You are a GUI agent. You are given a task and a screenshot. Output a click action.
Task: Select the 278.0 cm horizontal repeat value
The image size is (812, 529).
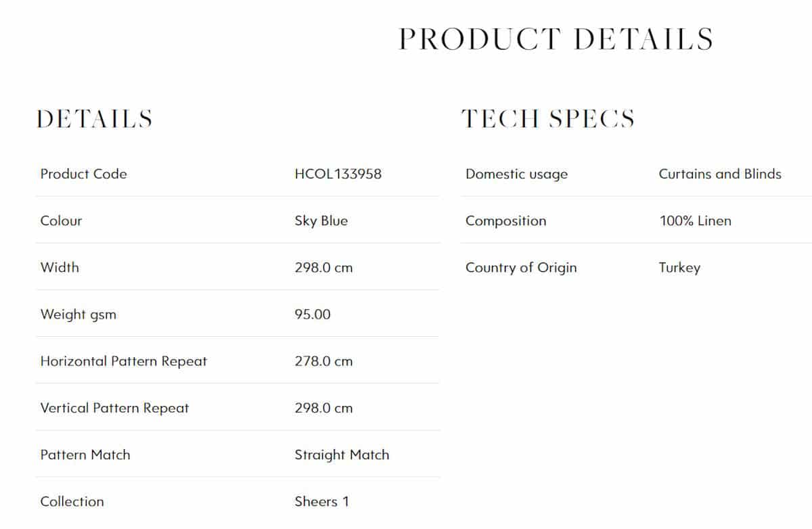pyautogui.click(x=323, y=361)
